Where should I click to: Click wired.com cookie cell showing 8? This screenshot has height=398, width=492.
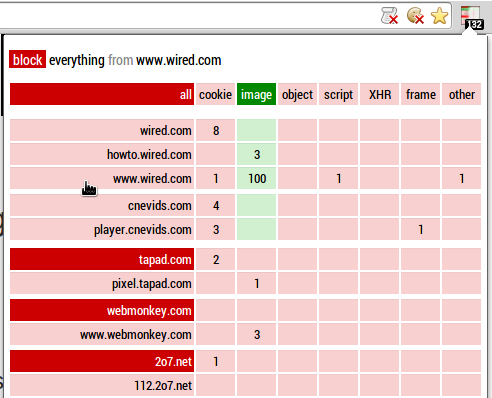pyautogui.click(x=215, y=130)
